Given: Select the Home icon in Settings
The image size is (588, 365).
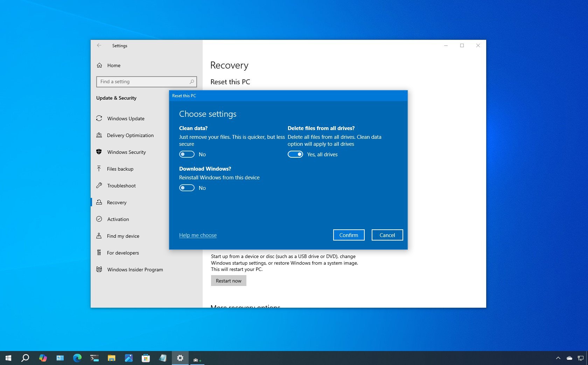Looking at the screenshot, I should 99,65.
